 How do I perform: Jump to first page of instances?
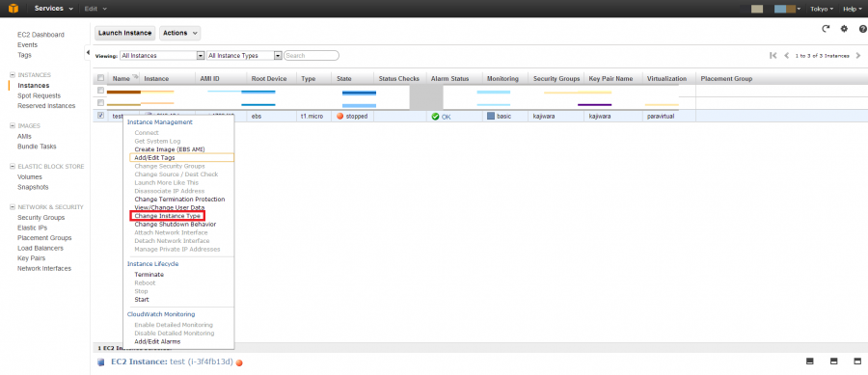(773, 55)
